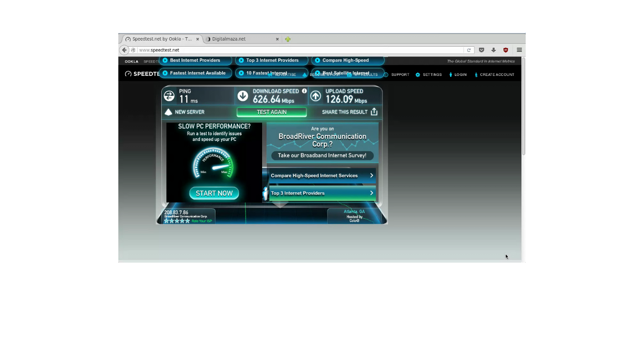Image resolution: width=644 pixels, height=362 pixels.
Task: Click the 626.64 Mbps download value
Action: click(273, 99)
